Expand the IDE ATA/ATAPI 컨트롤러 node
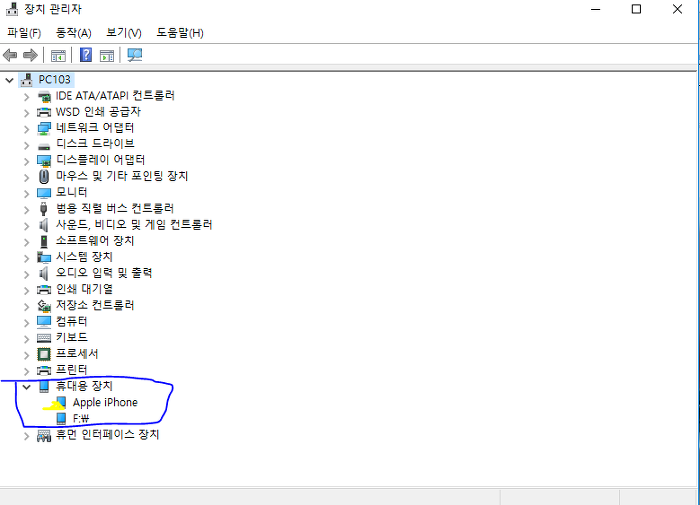700x505 pixels. coord(26,97)
